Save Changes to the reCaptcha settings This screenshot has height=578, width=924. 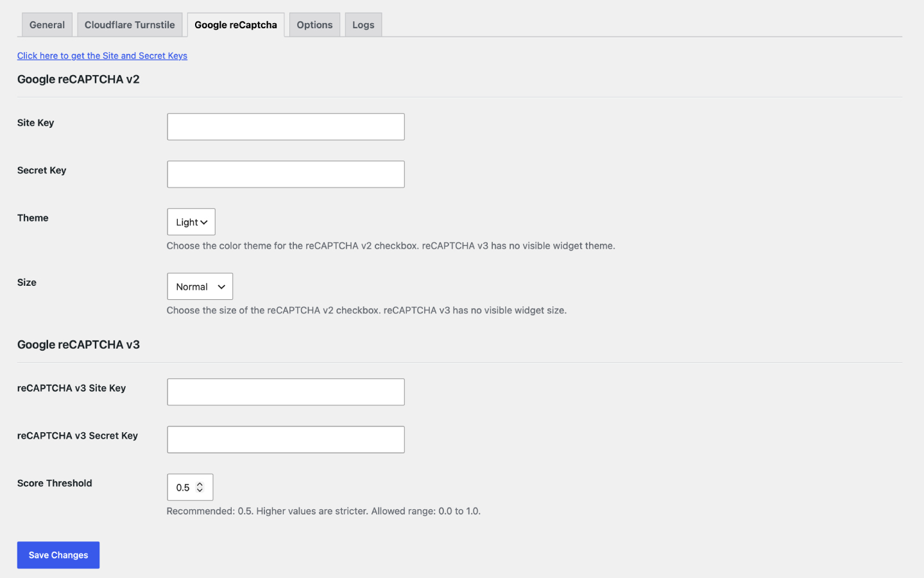pyautogui.click(x=58, y=555)
